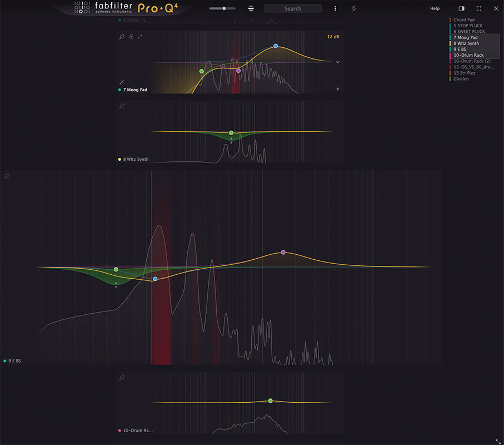Click the 8 Wltz Synth instance label
Image resolution: width=504 pixels, height=445 pixels.
point(136,159)
